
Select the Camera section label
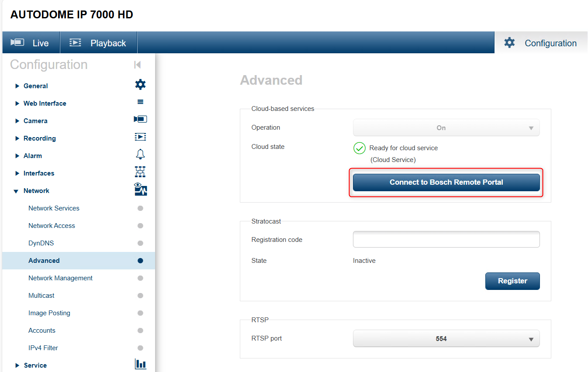coord(35,121)
